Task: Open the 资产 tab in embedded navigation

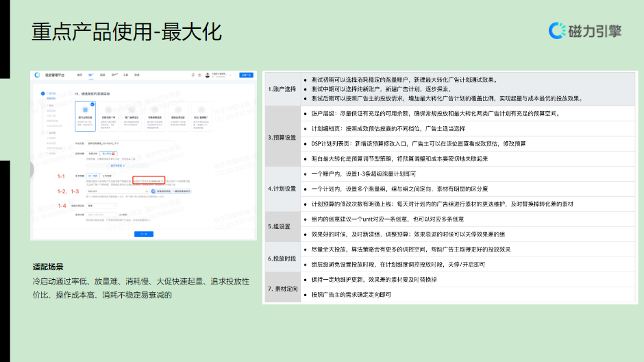Action: click(114, 75)
